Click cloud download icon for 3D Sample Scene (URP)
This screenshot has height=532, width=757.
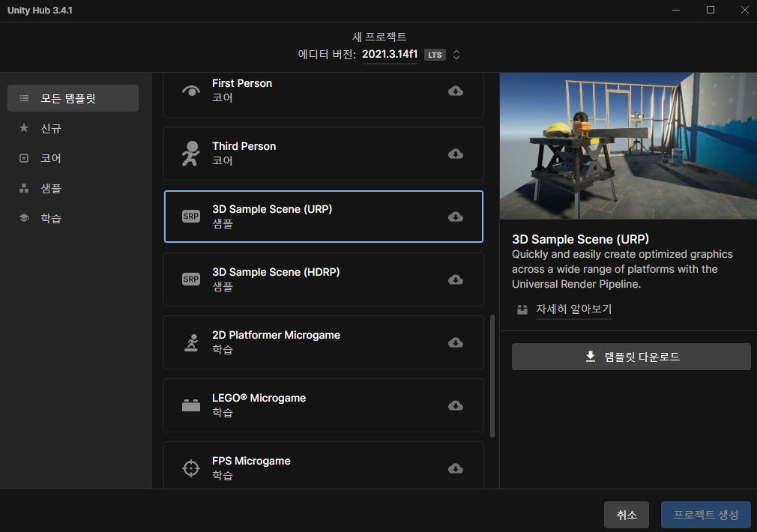click(x=455, y=217)
